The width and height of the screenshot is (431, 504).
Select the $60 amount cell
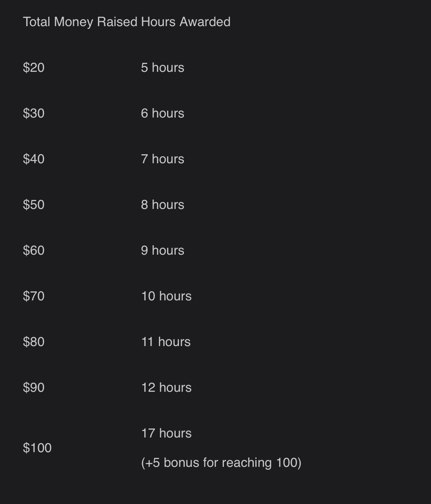pyautogui.click(x=33, y=250)
